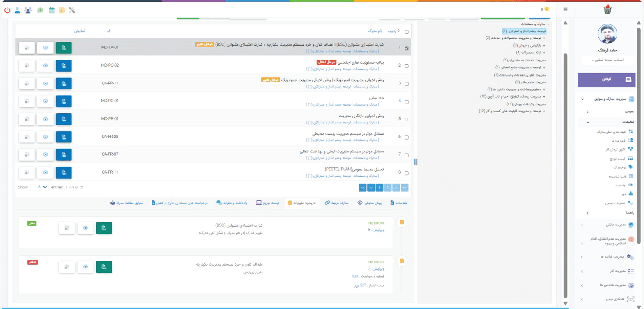Open the مدارک مرتبط tab
The width and height of the screenshot is (644, 309).
click(337, 203)
